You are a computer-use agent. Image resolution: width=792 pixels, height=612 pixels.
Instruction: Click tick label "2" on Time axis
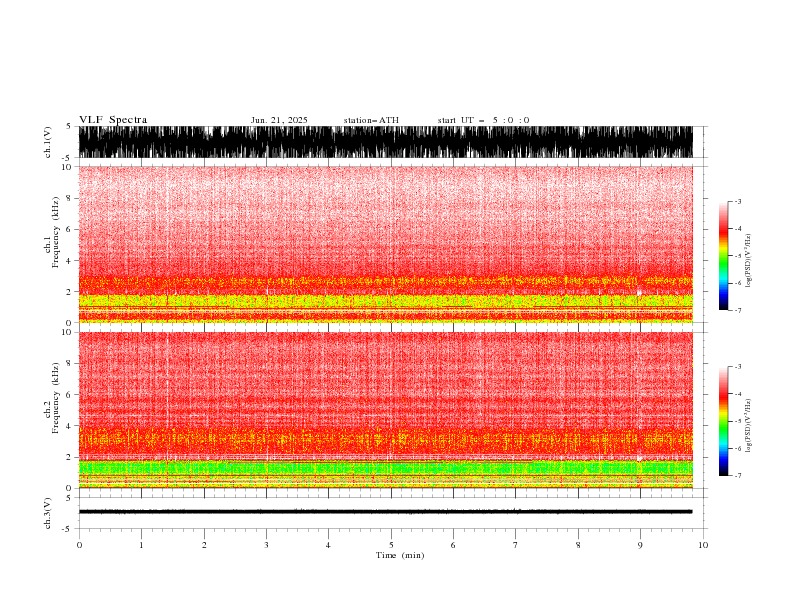click(204, 545)
